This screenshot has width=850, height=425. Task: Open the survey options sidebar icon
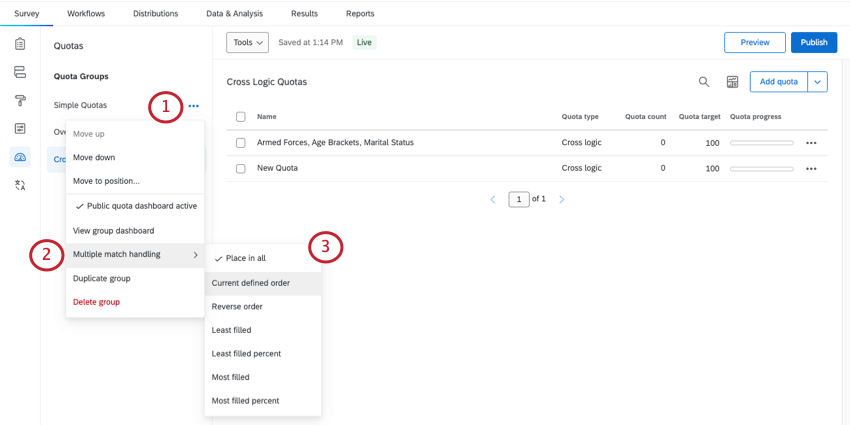click(x=20, y=129)
